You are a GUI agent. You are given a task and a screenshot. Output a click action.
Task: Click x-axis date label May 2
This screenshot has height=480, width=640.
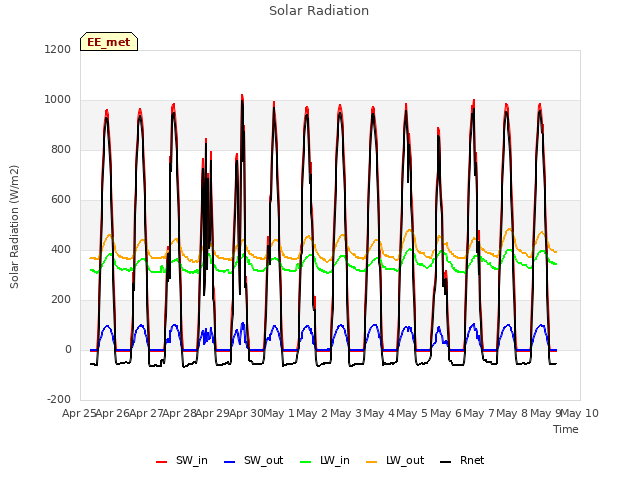point(312,413)
